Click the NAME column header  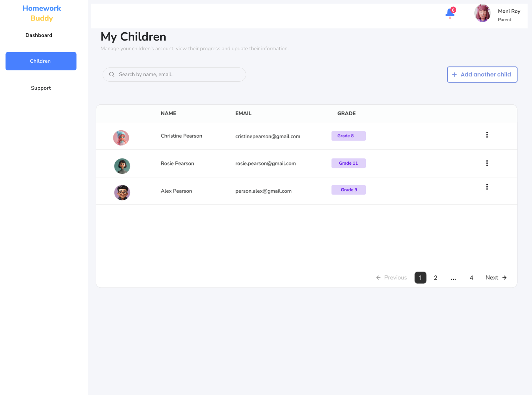pos(168,113)
